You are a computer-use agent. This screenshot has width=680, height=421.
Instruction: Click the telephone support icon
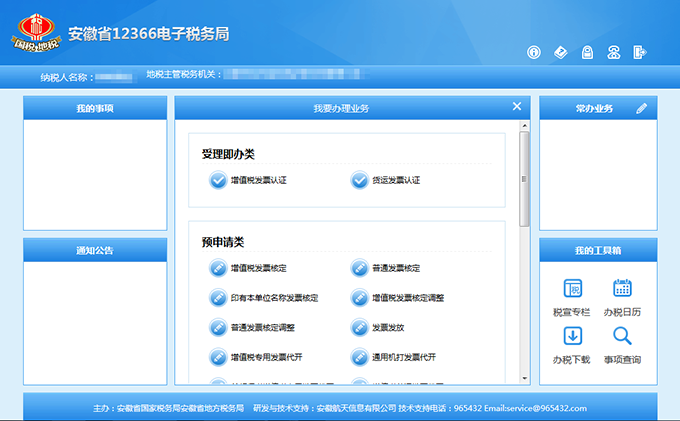614,52
